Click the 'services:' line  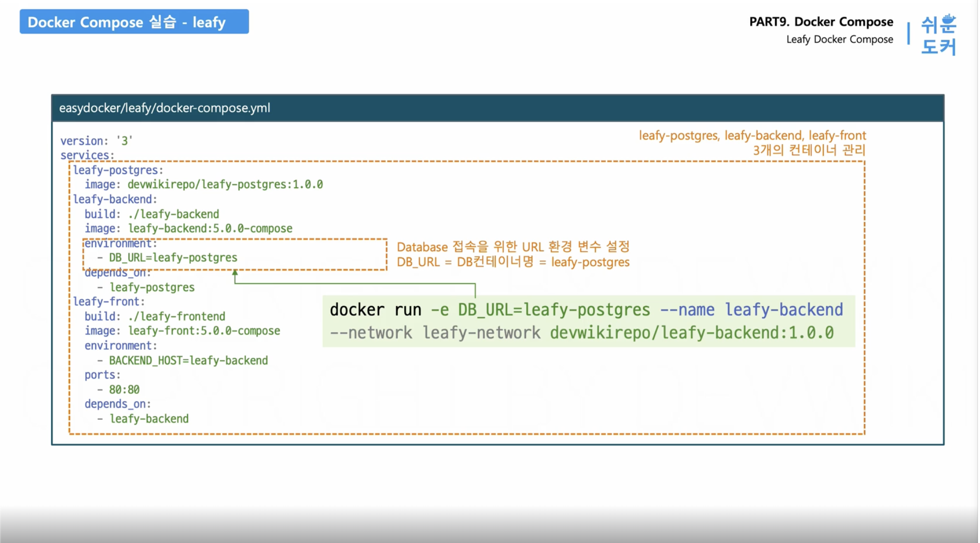pyautogui.click(x=87, y=155)
